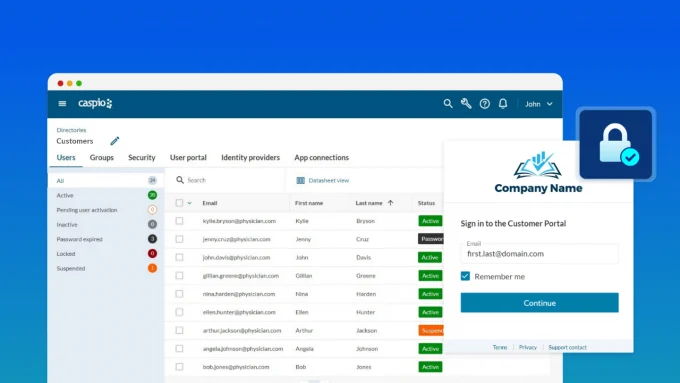Viewport: 680px width, 383px height.
Task: Click the Directories breadcrumb link
Action: [x=71, y=130]
